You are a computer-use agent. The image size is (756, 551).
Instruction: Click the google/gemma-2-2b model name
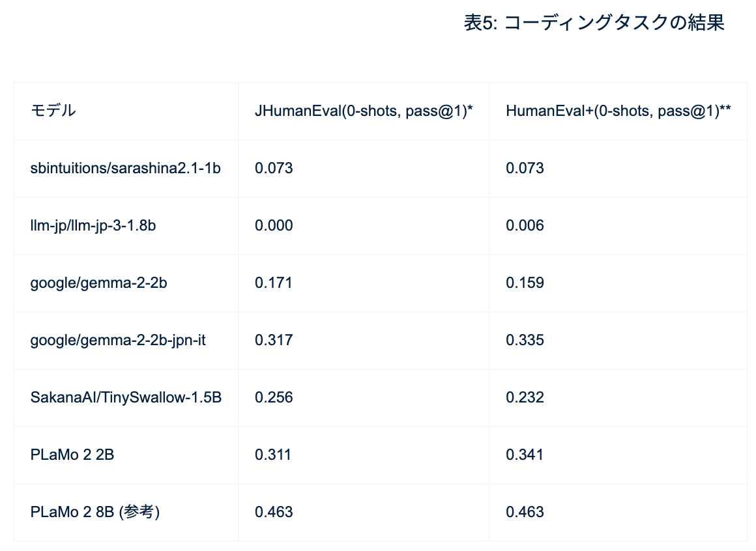98,283
